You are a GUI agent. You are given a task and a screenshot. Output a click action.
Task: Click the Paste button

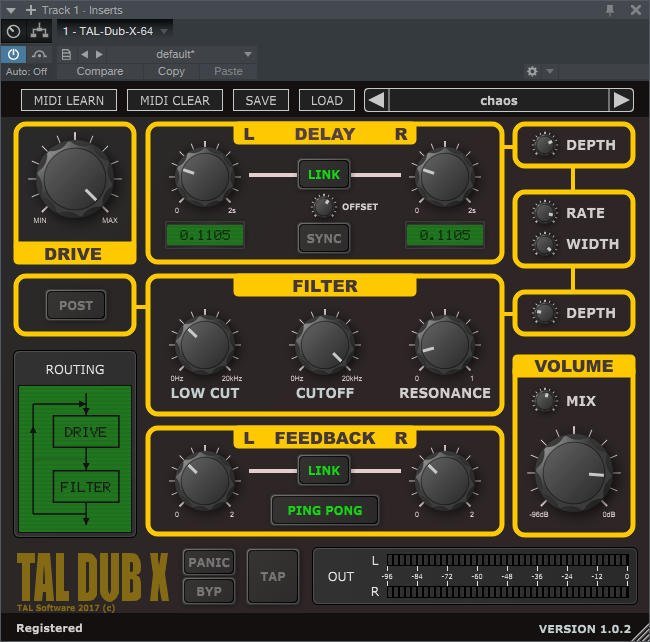(x=228, y=71)
